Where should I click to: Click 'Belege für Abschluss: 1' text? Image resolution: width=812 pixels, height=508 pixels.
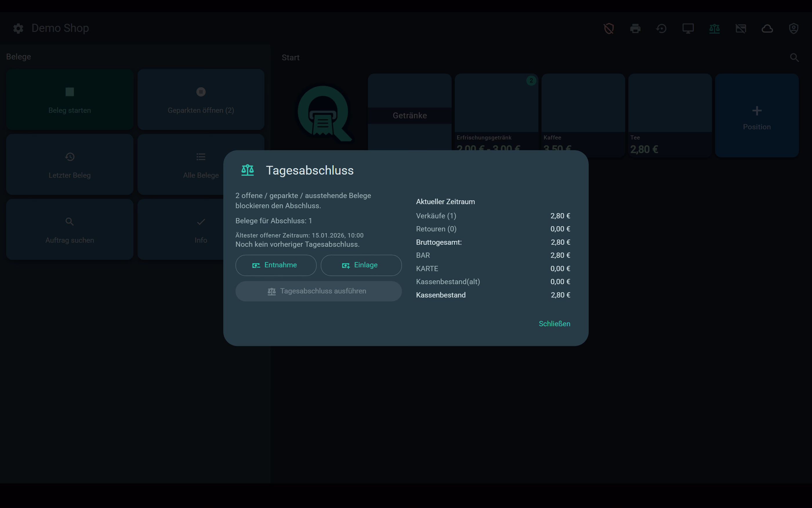(274, 221)
